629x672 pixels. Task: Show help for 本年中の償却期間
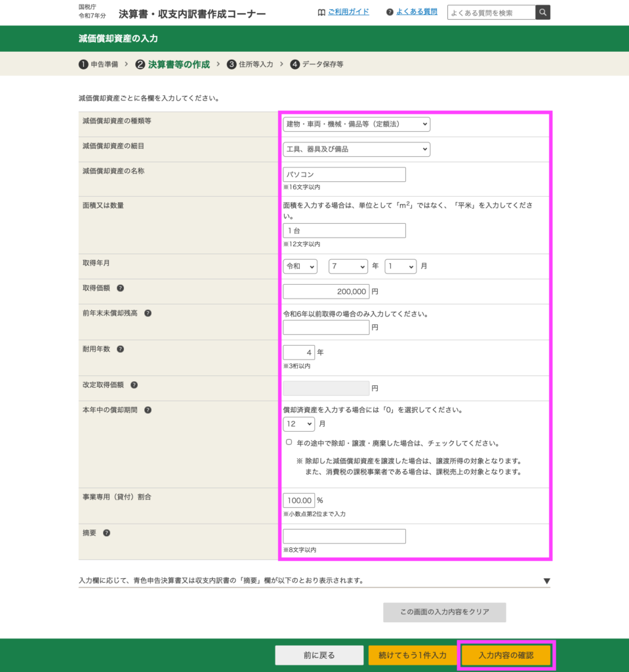[x=148, y=410]
